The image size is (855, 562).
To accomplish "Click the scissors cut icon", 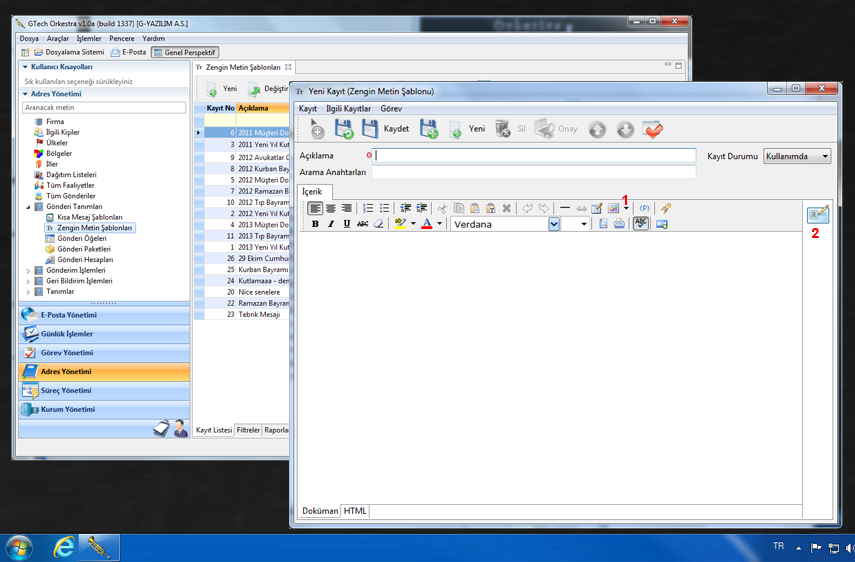I will coord(442,208).
